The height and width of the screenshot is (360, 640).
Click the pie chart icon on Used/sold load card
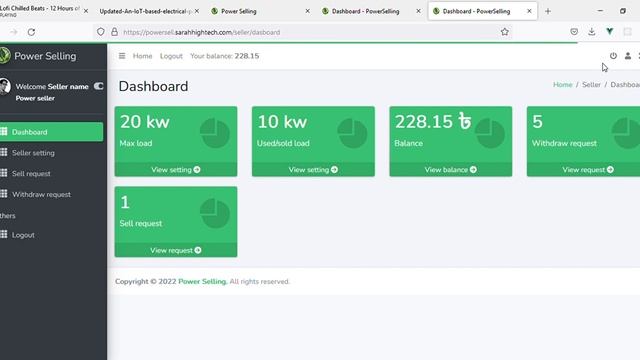[352, 133]
